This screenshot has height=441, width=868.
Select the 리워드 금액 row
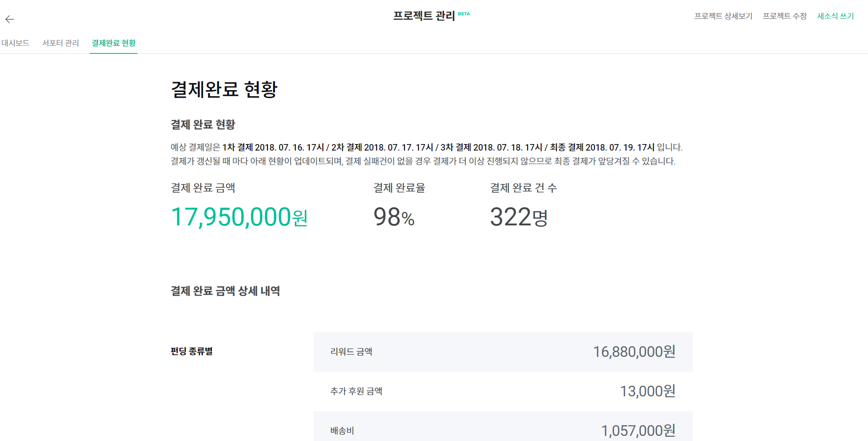[503, 352]
